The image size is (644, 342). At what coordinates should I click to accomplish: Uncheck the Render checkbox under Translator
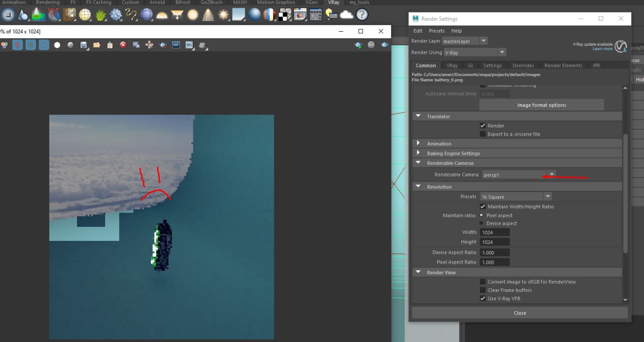483,126
